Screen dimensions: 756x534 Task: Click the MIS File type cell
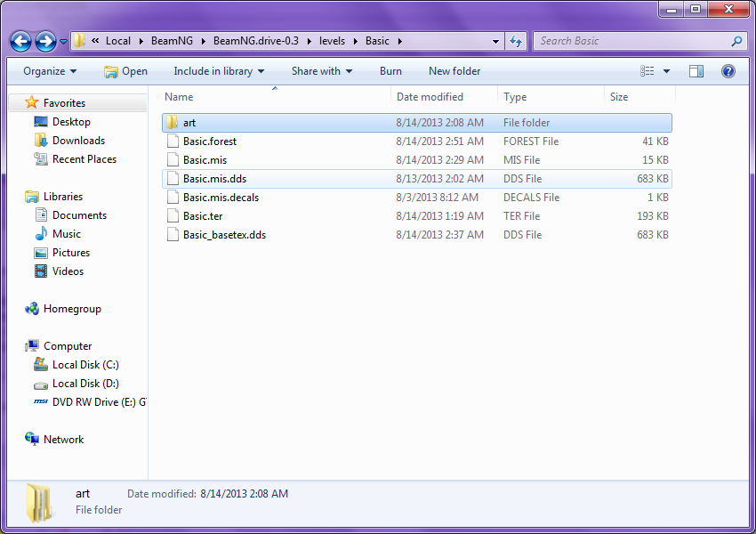click(522, 159)
